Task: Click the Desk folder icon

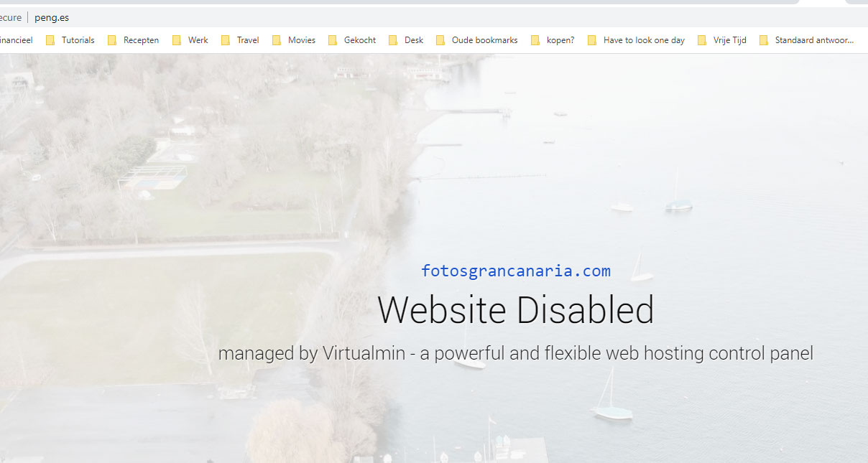Action: click(x=394, y=40)
